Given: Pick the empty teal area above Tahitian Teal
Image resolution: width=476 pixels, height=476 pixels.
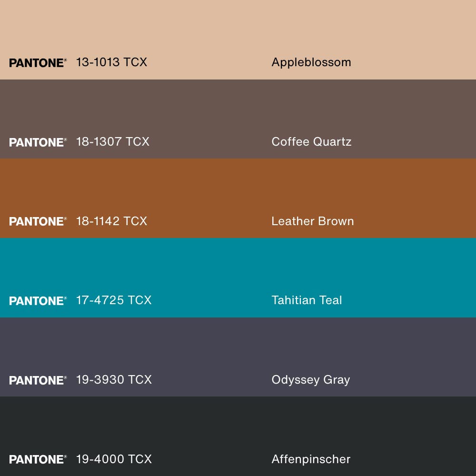Looking at the screenshot, I should [x=238, y=262].
